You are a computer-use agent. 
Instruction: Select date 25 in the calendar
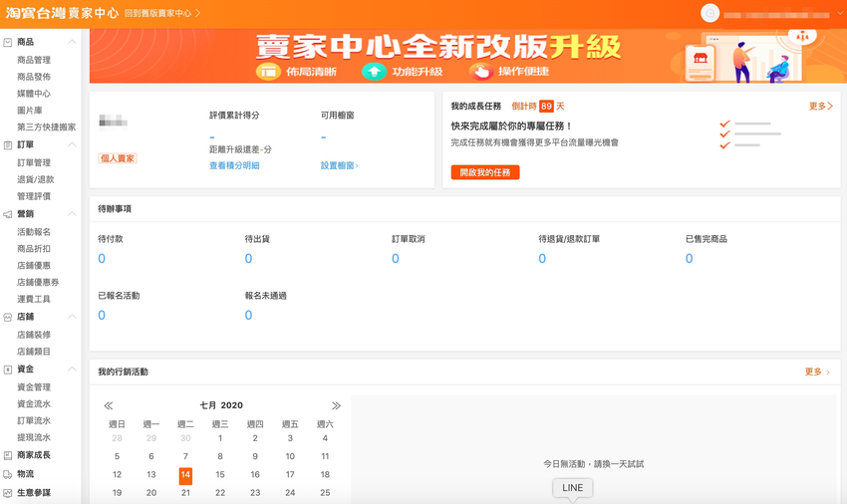coord(325,493)
